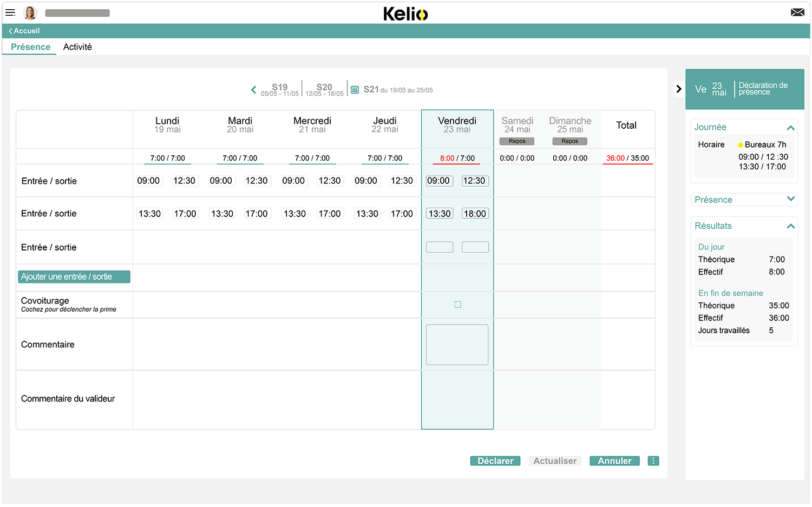
Task: Check the Covoiturage checkbox for Vendredi
Action: (x=457, y=304)
